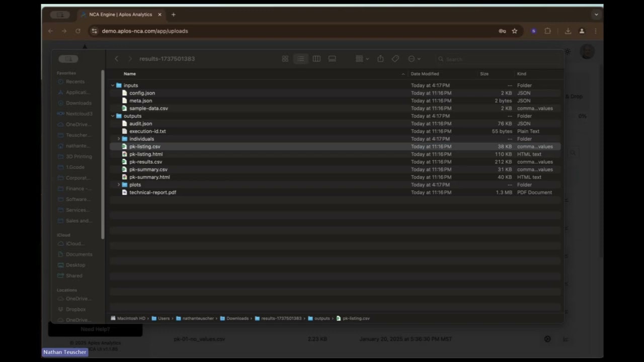Click the Finder search field
This screenshot has height=362, width=644.
pyautogui.click(x=498, y=59)
